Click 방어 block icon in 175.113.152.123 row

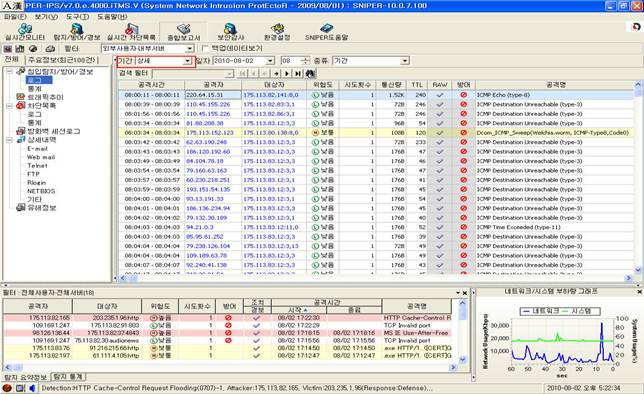click(464, 133)
